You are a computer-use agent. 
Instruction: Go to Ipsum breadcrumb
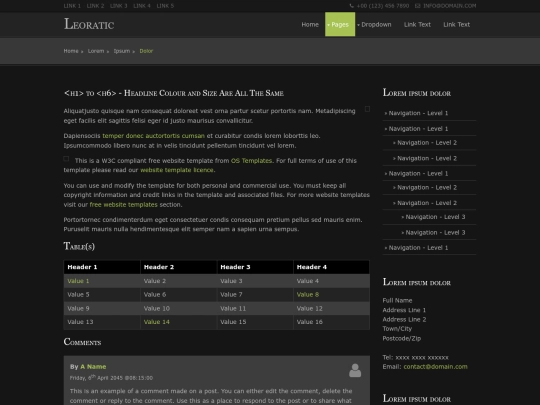122,51
